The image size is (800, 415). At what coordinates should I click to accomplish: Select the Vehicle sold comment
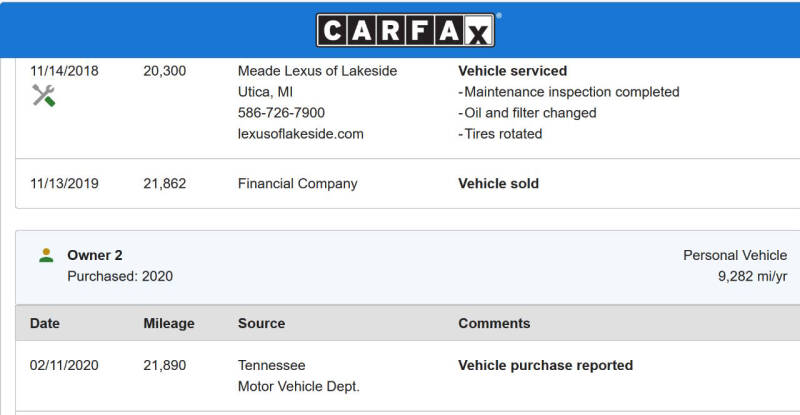click(498, 183)
